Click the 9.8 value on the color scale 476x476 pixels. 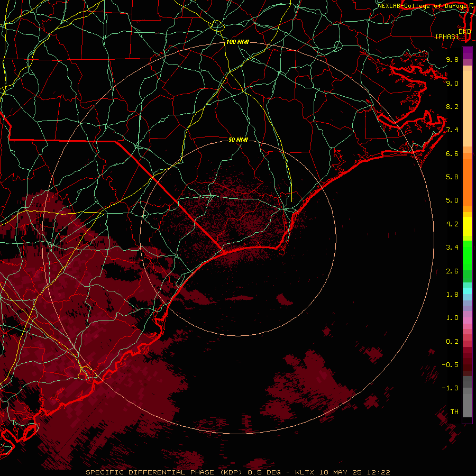point(452,59)
